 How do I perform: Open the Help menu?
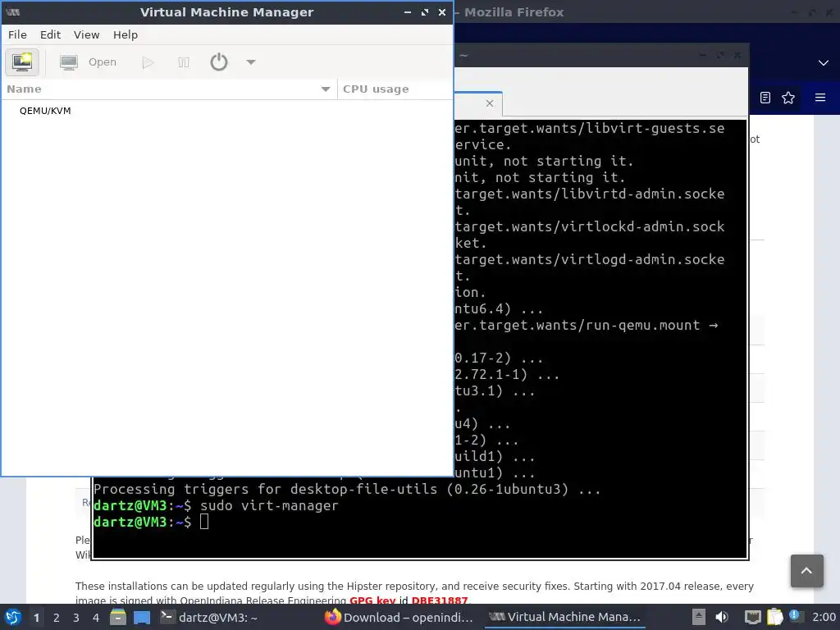(126, 34)
